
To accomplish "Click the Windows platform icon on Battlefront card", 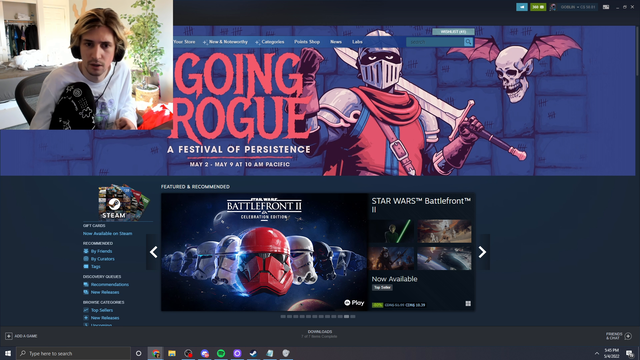I will (468, 304).
